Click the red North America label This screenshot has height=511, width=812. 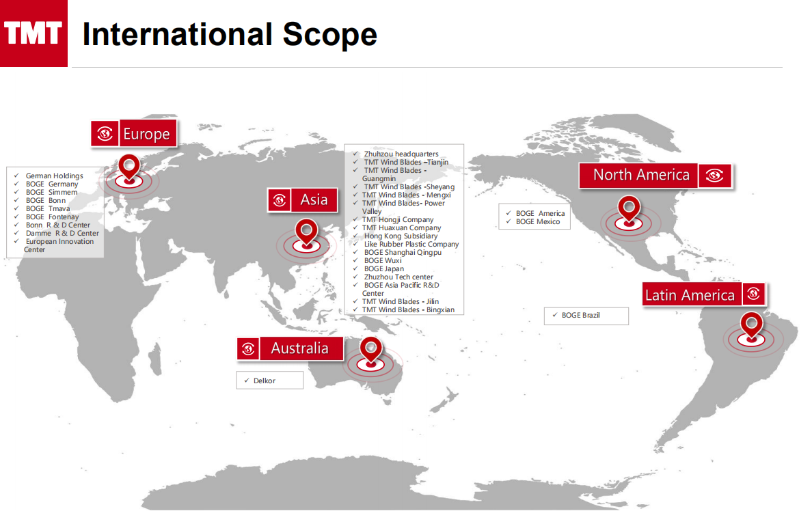click(x=640, y=175)
